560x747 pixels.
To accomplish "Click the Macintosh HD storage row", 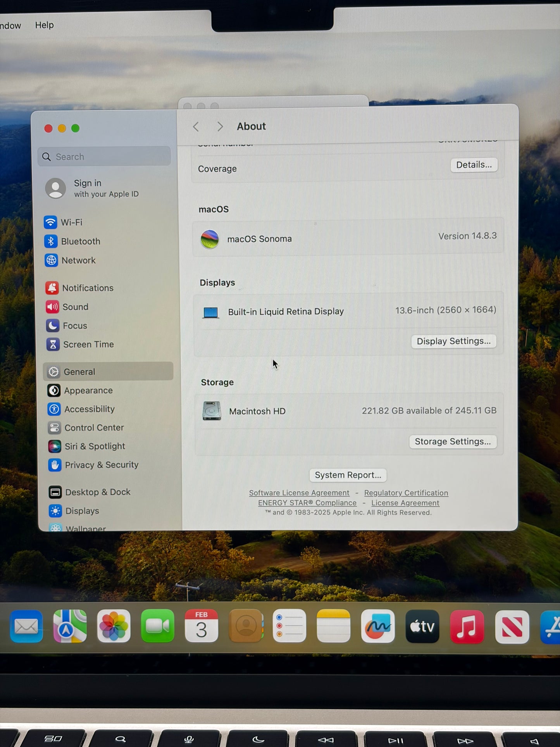I will tap(349, 411).
